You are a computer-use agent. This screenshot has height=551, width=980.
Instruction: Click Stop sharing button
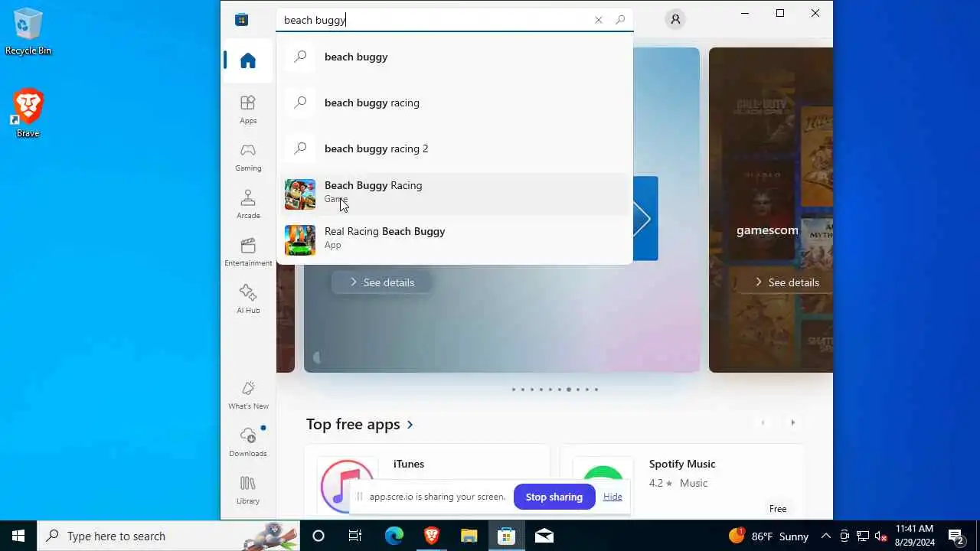tap(554, 497)
